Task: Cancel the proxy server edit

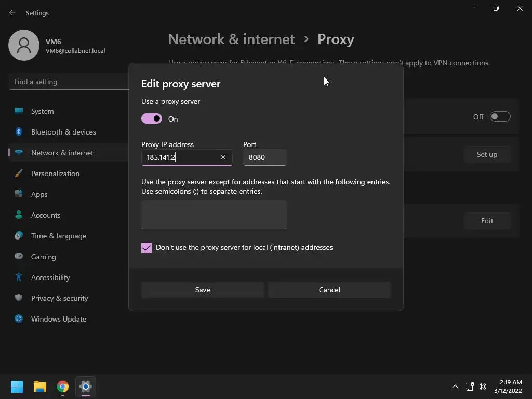Action: tap(329, 290)
